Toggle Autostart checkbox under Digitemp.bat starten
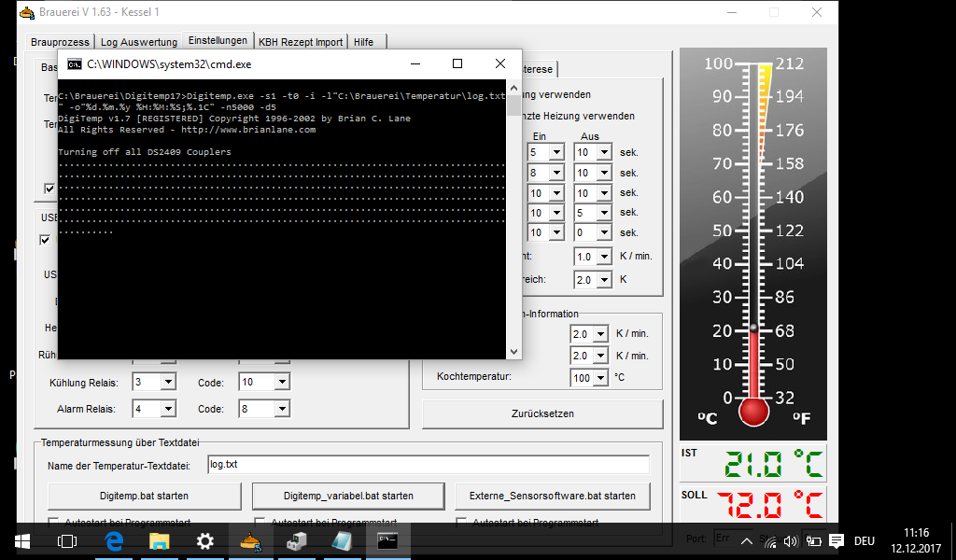This screenshot has height=560, width=956. tap(53, 523)
